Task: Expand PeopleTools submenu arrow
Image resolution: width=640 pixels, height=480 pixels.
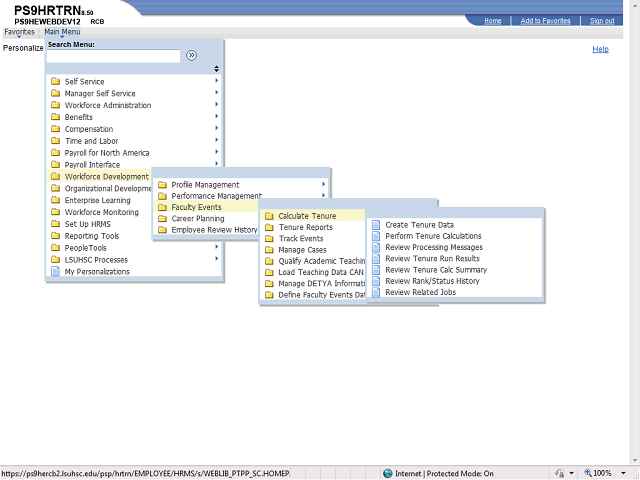Action: [x=217, y=247]
